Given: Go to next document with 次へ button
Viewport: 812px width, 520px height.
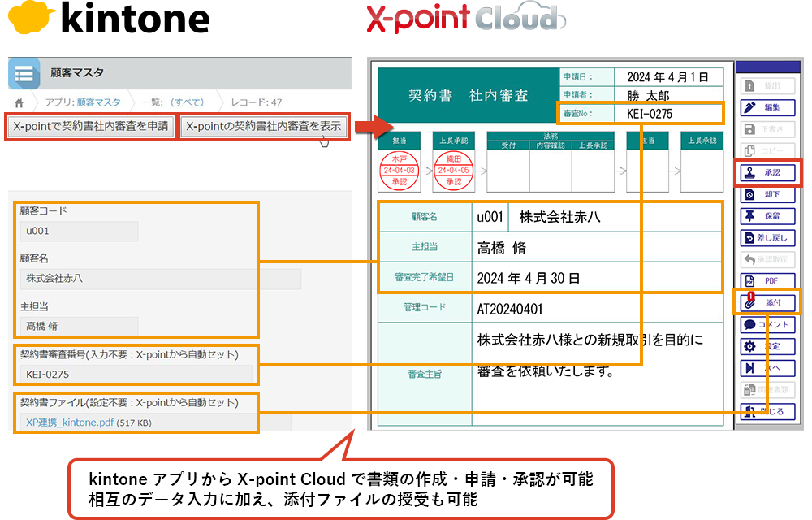Looking at the screenshot, I should coord(767,368).
